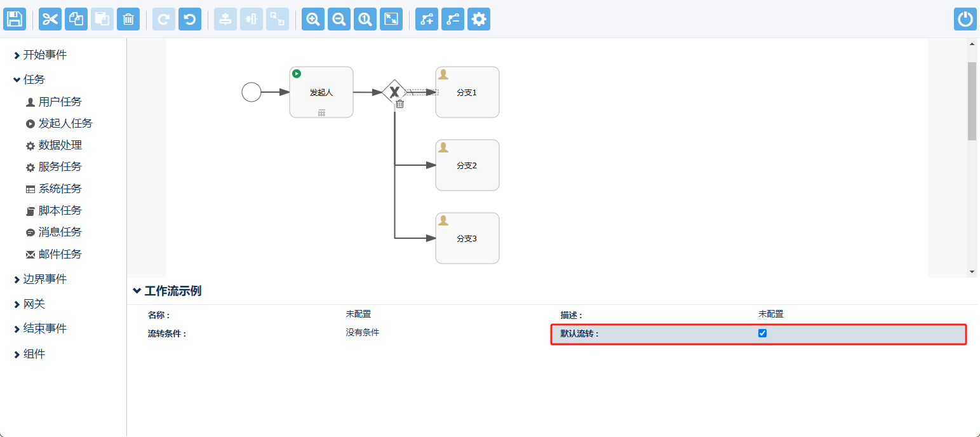Select 邮件任务 in the task palette
The height and width of the screenshot is (437, 980).
click(60, 254)
